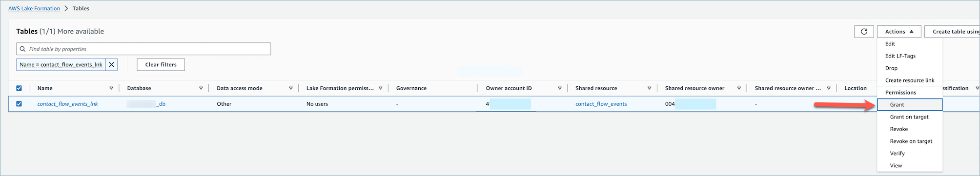This screenshot has width=980, height=176.
Task: Click the Tables (1/1) More available heading
Action: [x=60, y=31]
